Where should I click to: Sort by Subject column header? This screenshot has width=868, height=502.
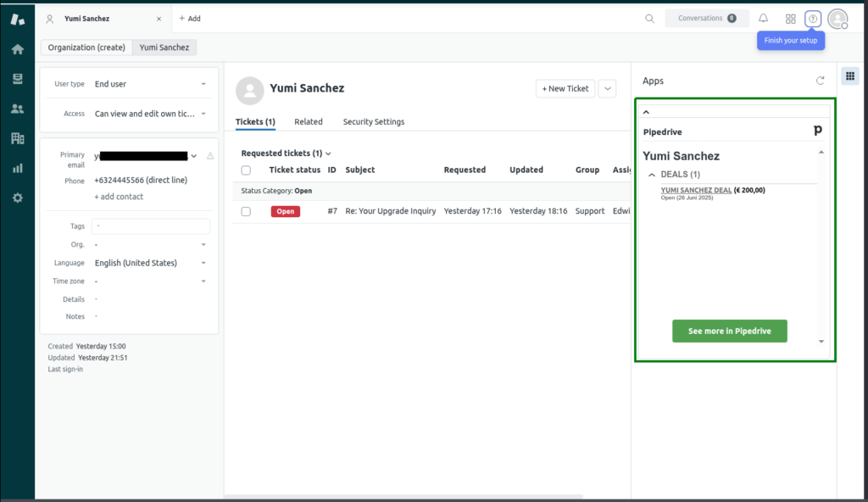pos(359,170)
